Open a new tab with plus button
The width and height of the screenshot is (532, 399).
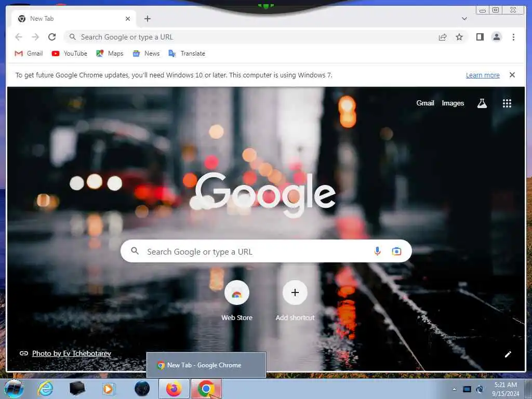147,19
